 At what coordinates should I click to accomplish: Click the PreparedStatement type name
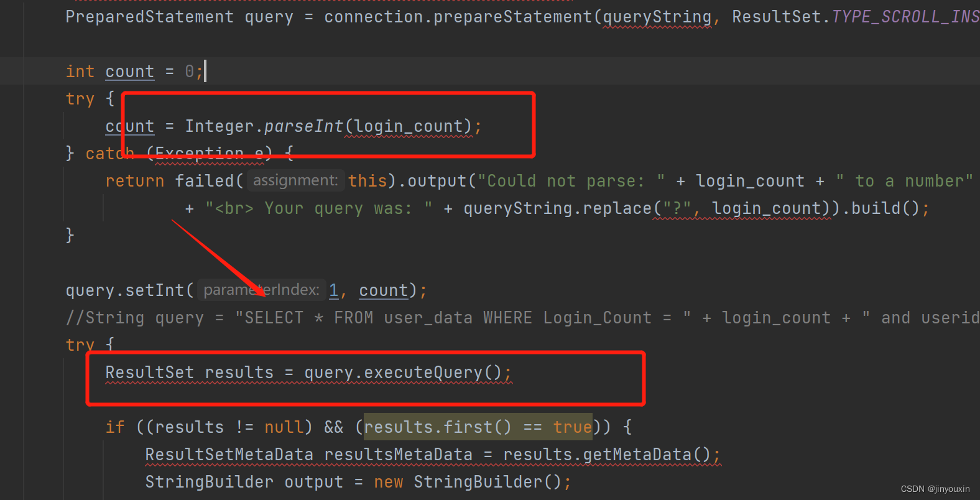tap(150, 17)
